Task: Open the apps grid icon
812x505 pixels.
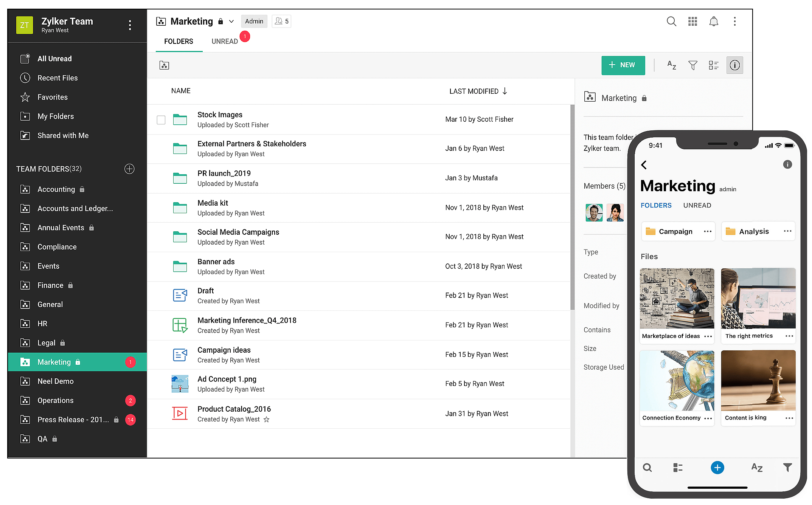Action: [x=692, y=22]
